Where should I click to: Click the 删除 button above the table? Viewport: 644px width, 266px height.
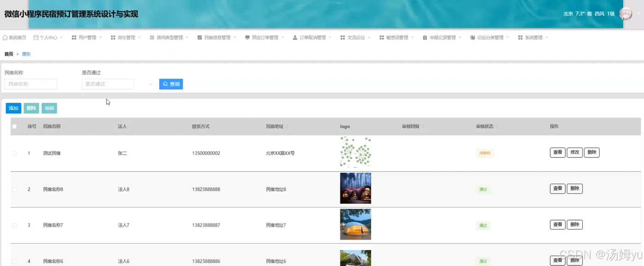(31, 109)
